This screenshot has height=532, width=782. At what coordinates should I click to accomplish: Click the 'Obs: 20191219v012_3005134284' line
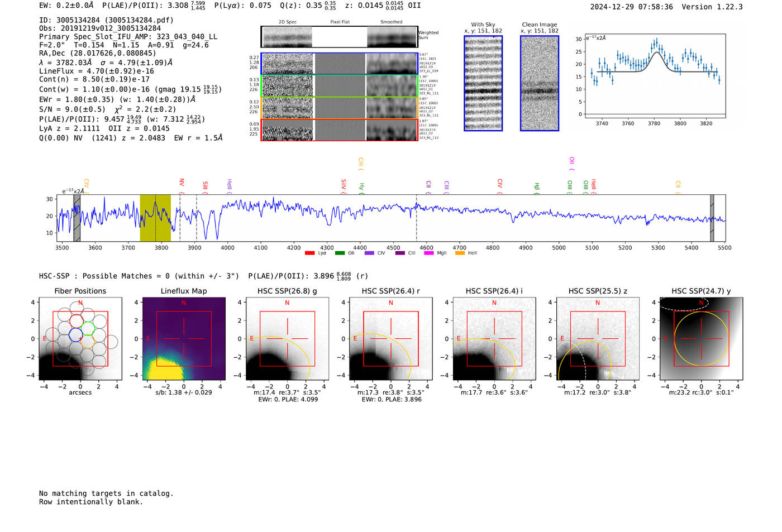(x=100, y=28)
